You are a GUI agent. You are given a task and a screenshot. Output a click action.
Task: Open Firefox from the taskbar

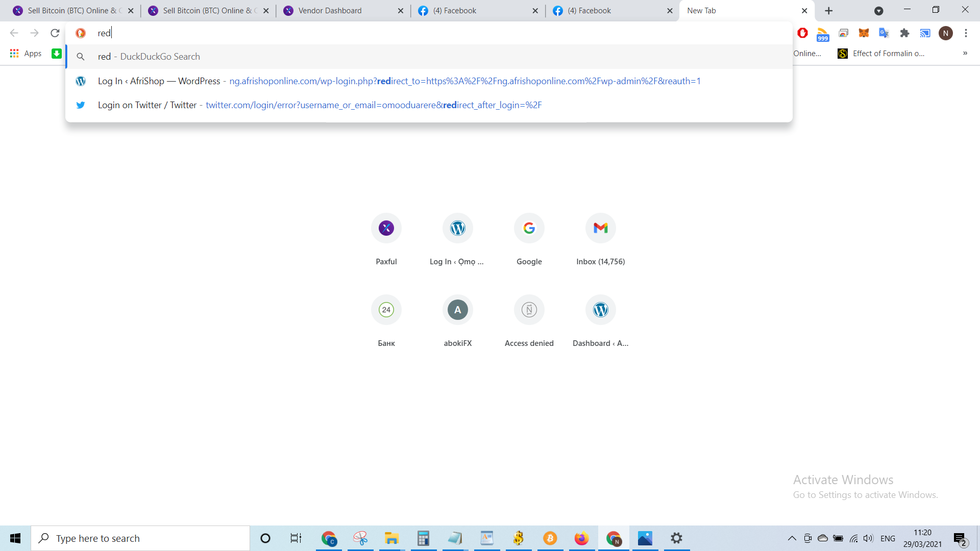coord(581,538)
